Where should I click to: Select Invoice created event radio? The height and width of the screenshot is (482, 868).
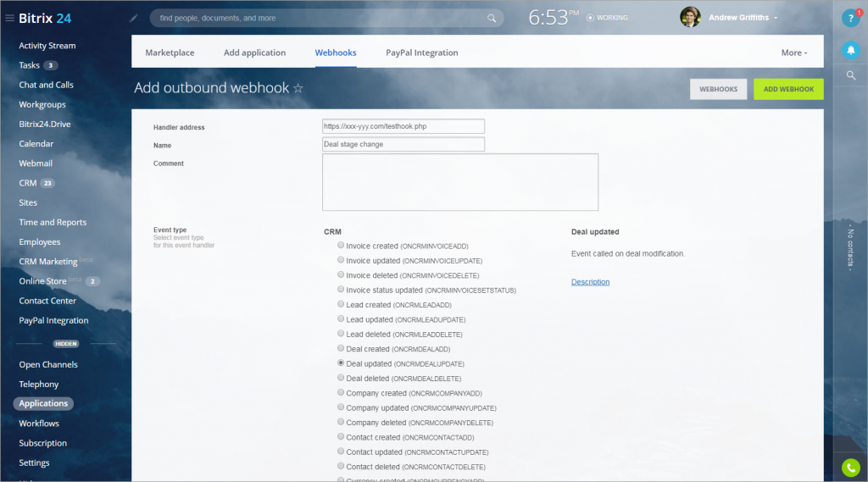point(341,245)
